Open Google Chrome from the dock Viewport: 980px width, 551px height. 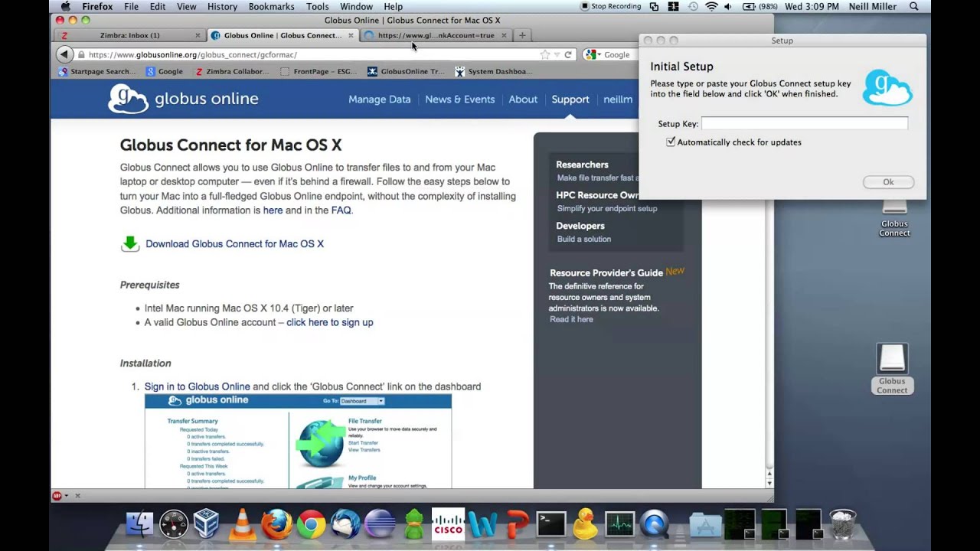(311, 524)
